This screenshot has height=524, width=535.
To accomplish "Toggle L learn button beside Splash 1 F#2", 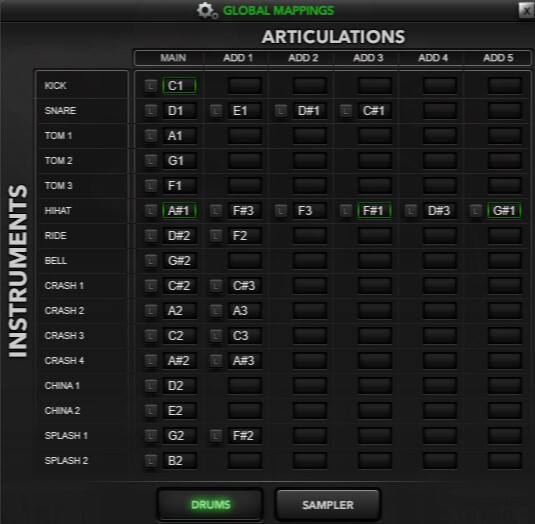I will (216, 436).
